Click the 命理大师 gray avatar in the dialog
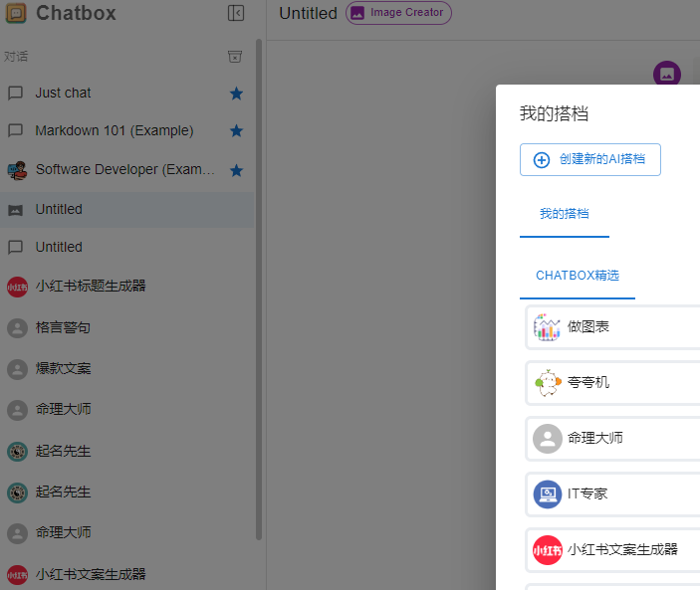This screenshot has width=700, height=590. [x=548, y=439]
